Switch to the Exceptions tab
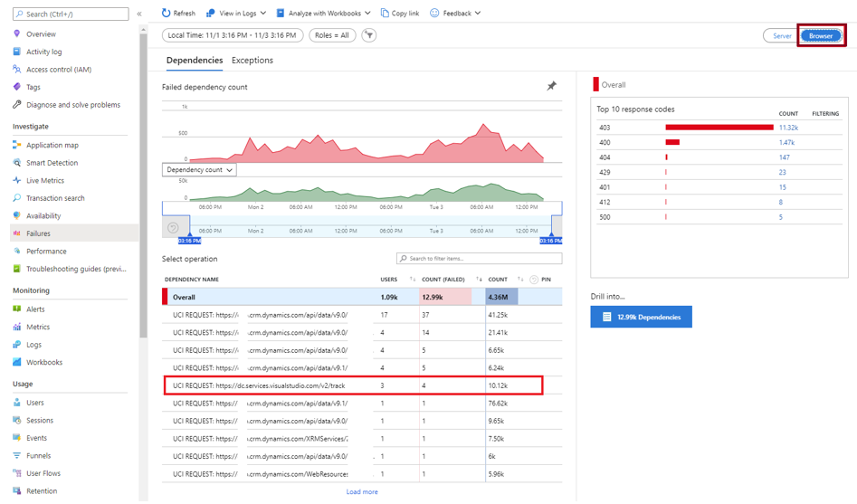Viewport: 857px width, 504px height. (252, 61)
